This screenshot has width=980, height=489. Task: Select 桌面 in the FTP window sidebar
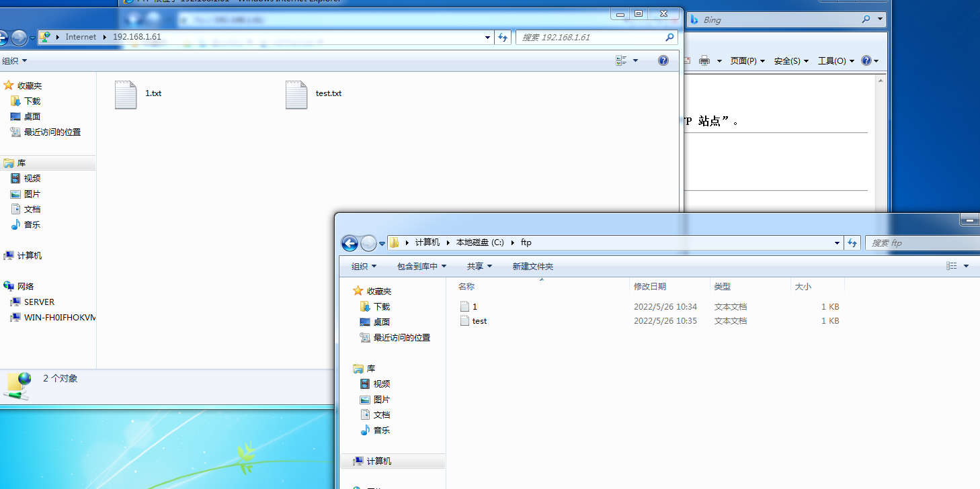[x=26, y=116]
